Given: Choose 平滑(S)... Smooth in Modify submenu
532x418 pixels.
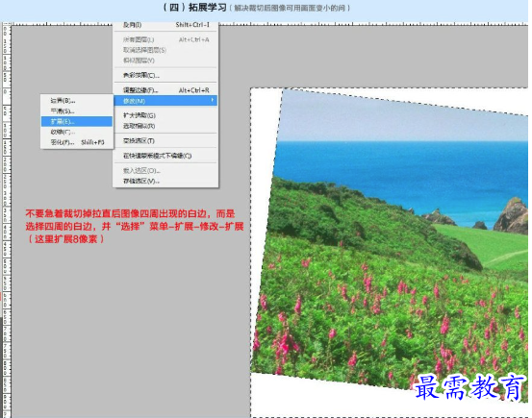Looking at the screenshot, I should click(x=77, y=111).
